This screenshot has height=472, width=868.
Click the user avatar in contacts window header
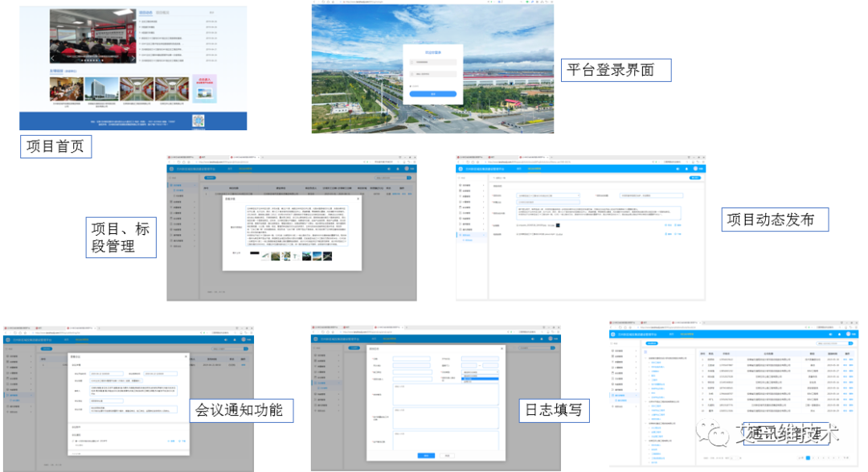849,334
